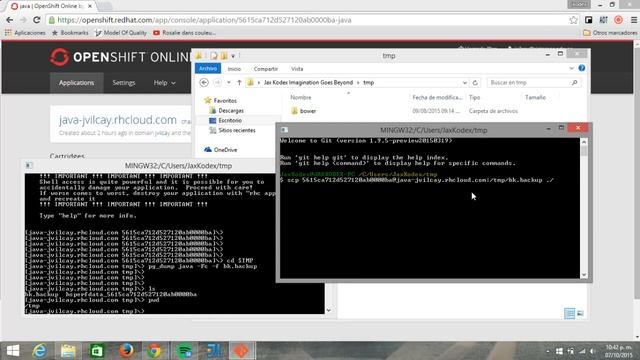Switch explorer to details view icon
The width and height of the screenshot is (640, 360).
(569, 313)
